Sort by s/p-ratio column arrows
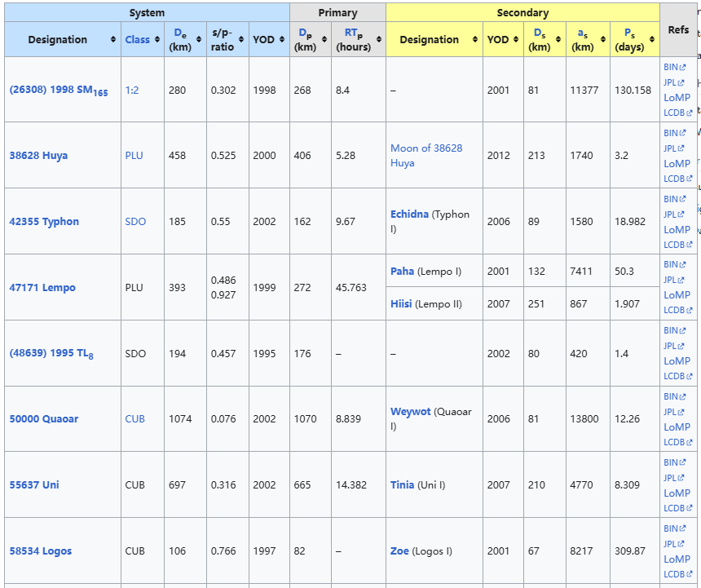Image resolution: width=701 pixels, height=588 pixels. 241,40
